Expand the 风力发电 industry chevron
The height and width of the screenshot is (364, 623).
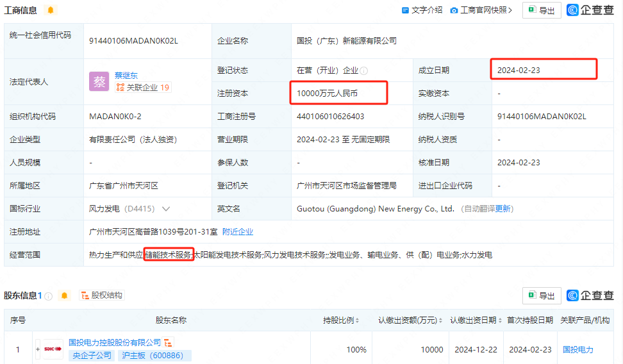166,209
